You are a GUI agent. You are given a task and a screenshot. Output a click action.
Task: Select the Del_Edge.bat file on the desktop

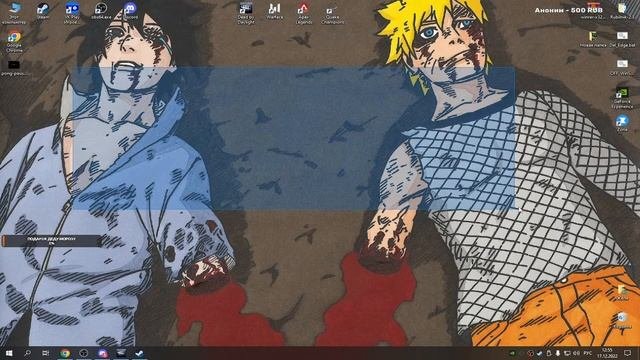[x=622, y=40]
